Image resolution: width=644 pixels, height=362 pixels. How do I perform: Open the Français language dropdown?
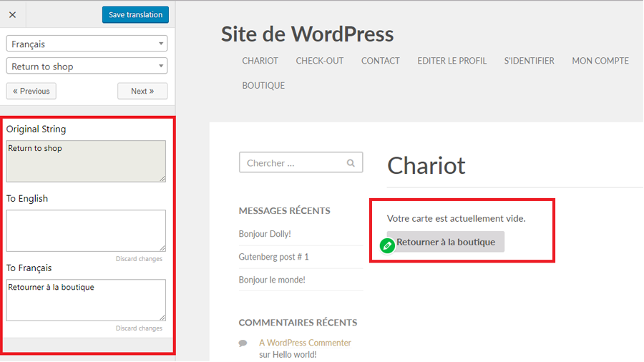(87, 44)
